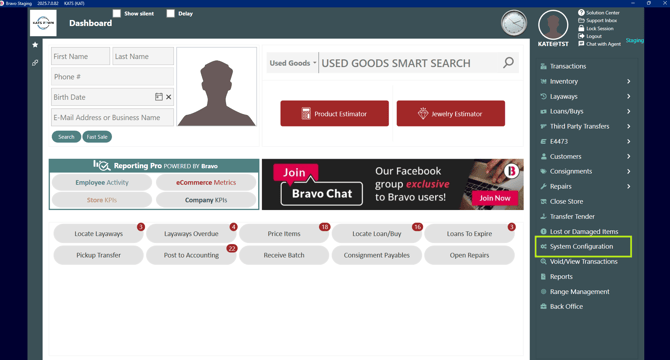Viewport: 670px width, 360px height.
Task: Open eCommerce Metrics report
Action: pyautogui.click(x=206, y=182)
